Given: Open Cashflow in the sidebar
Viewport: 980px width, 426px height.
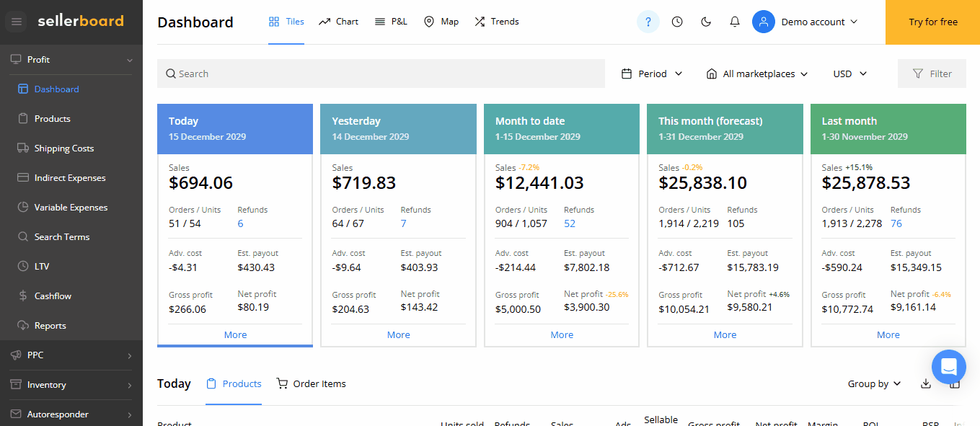Looking at the screenshot, I should point(53,296).
